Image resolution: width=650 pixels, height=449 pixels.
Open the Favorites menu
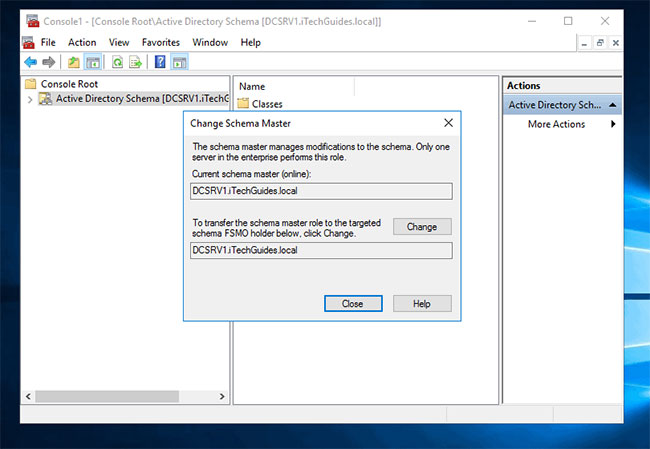point(161,42)
